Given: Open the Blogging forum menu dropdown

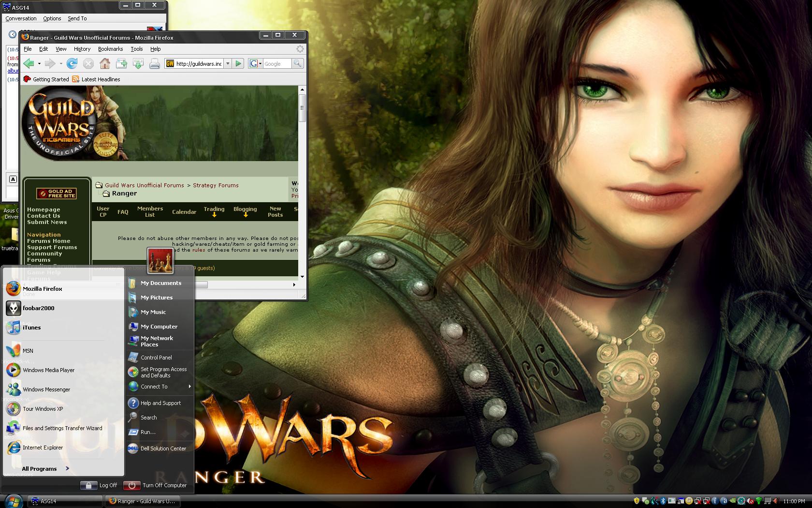Looking at the screenshot, I should click(x=245, y=211).
